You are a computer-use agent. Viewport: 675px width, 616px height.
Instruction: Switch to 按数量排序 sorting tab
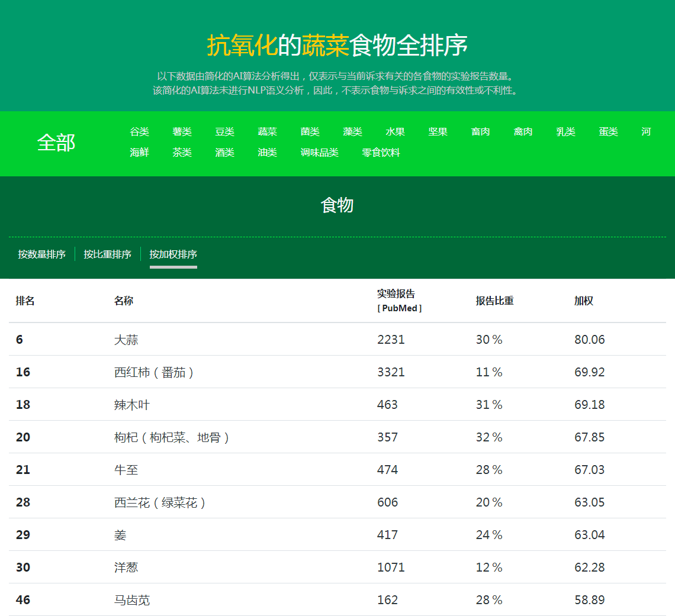coord(41,254)
